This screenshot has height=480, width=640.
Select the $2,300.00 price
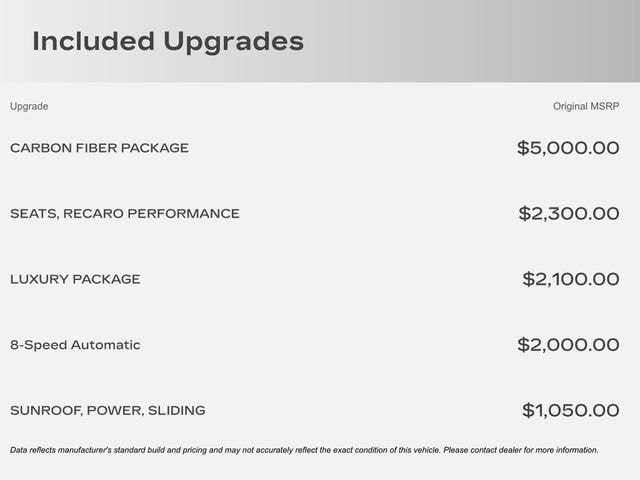[x=569, y=213]
